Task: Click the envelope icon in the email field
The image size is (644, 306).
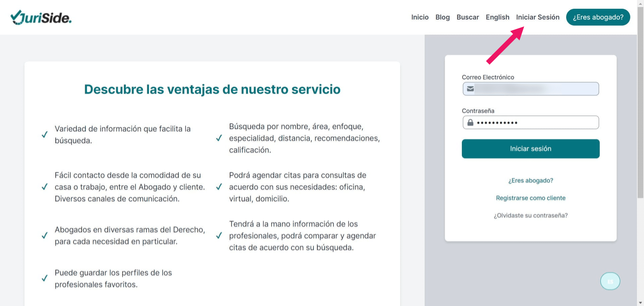Action: pos(471,89)
